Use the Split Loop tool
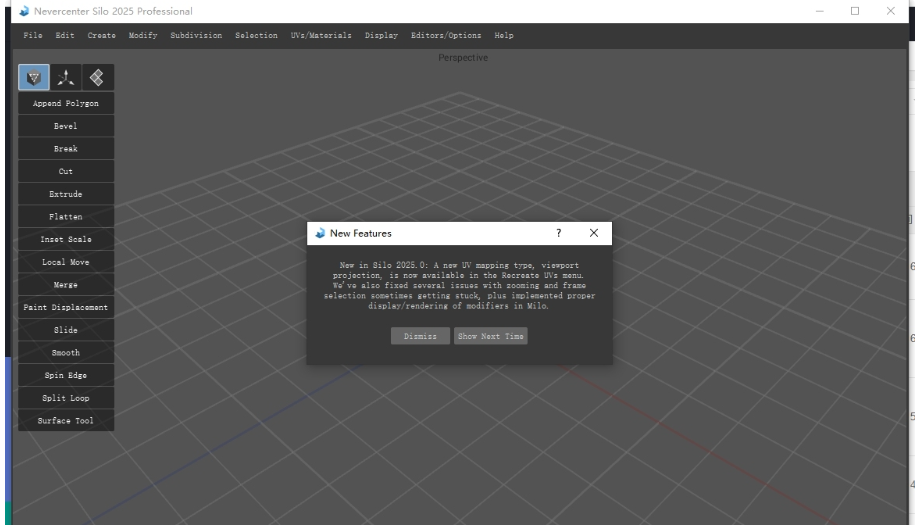The height and width of the screenshot is (525, 917). [x=66, y=398]
